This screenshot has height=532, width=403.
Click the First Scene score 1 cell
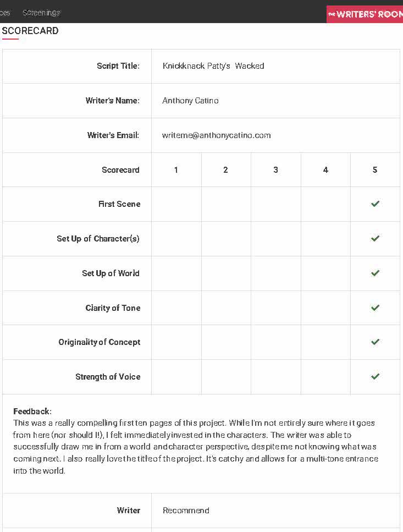176,204
